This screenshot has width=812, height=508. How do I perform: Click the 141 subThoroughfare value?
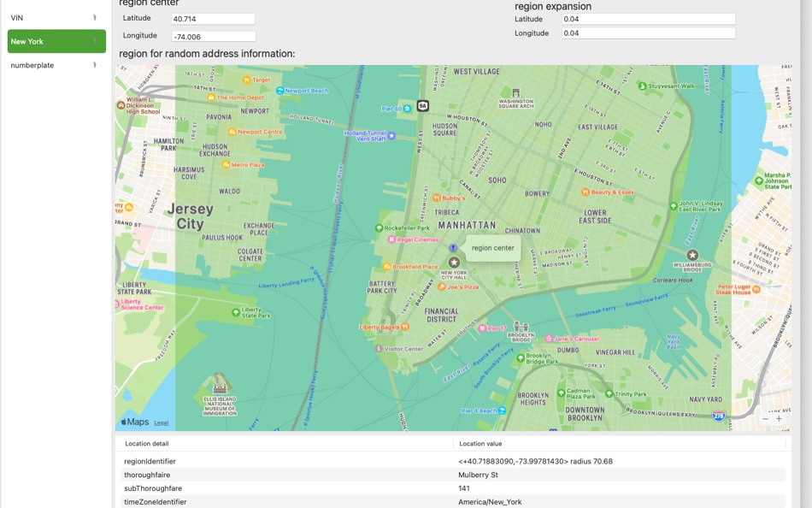tap(464, 488)
